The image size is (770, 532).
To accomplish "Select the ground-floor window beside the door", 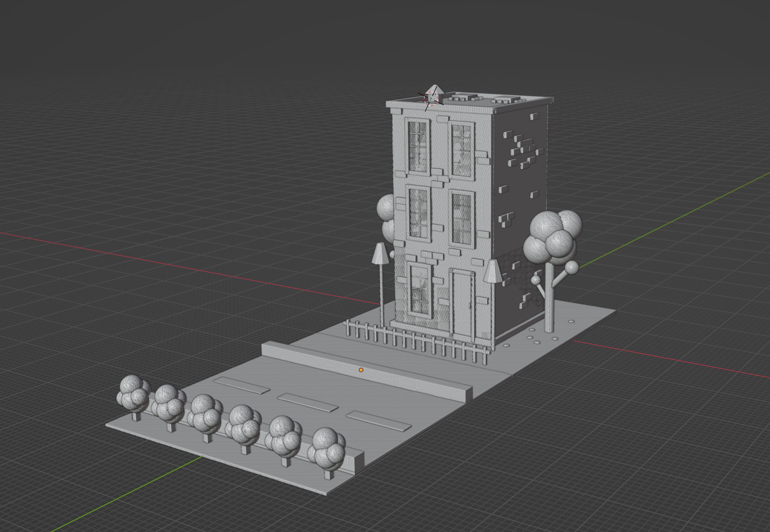I will (x=419, y=290).
